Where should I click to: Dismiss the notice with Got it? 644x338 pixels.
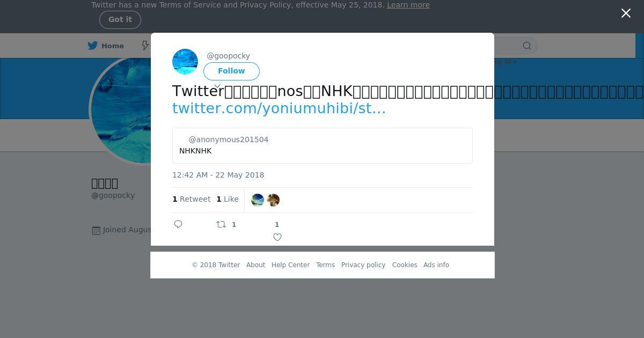[x=120, y=19]
